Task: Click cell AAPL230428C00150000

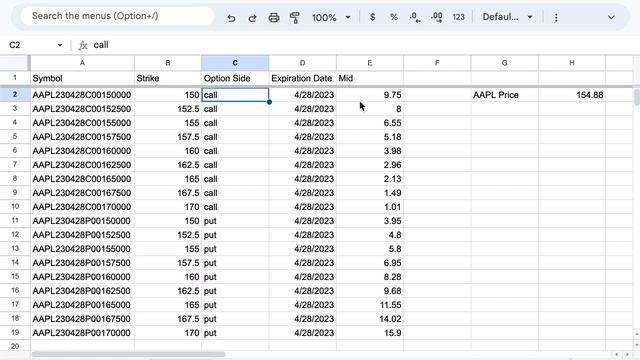Action: tap(82, 95)
